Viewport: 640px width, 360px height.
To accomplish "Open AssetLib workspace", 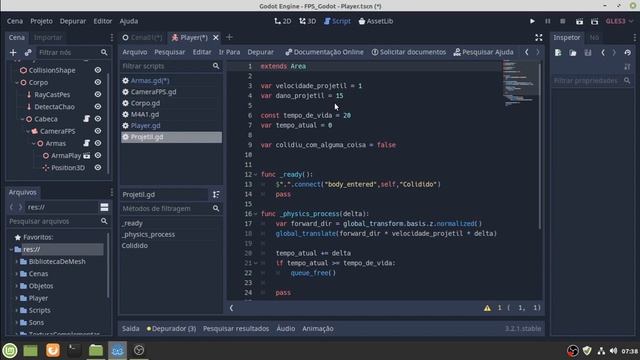I will pos(376,21).
